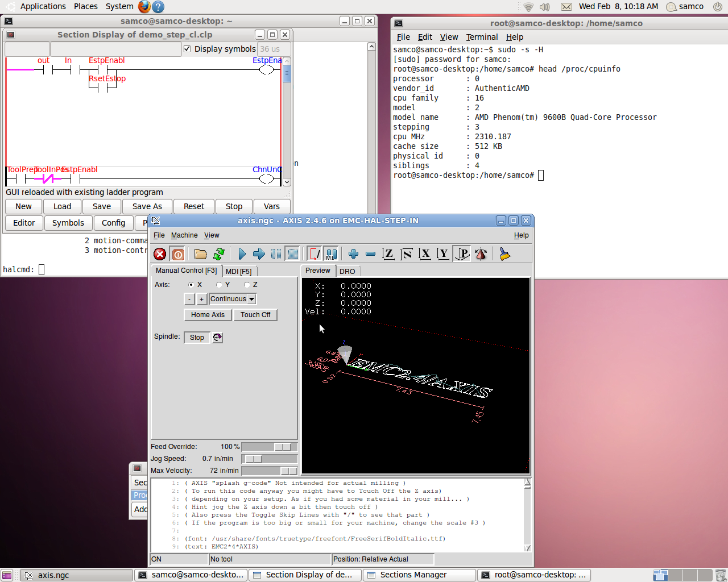Open the Machine menu in AXIS
This screenshot has height=582, width=728.
[184, 235]
